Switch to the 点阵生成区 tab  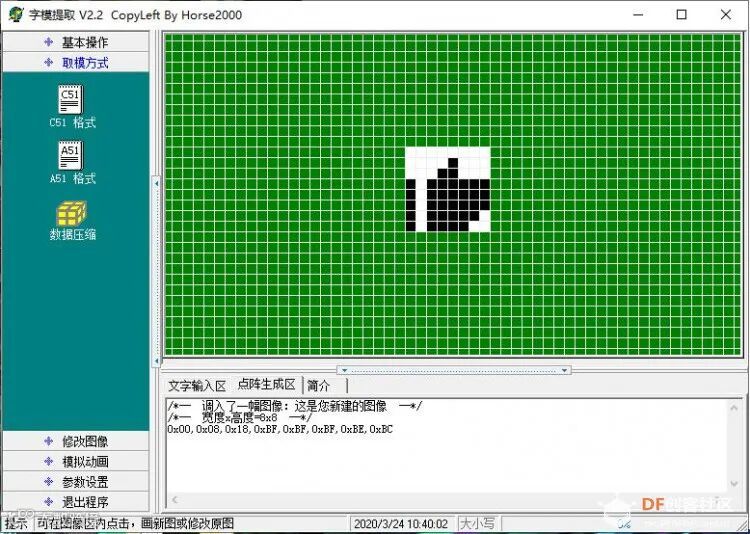266,384
